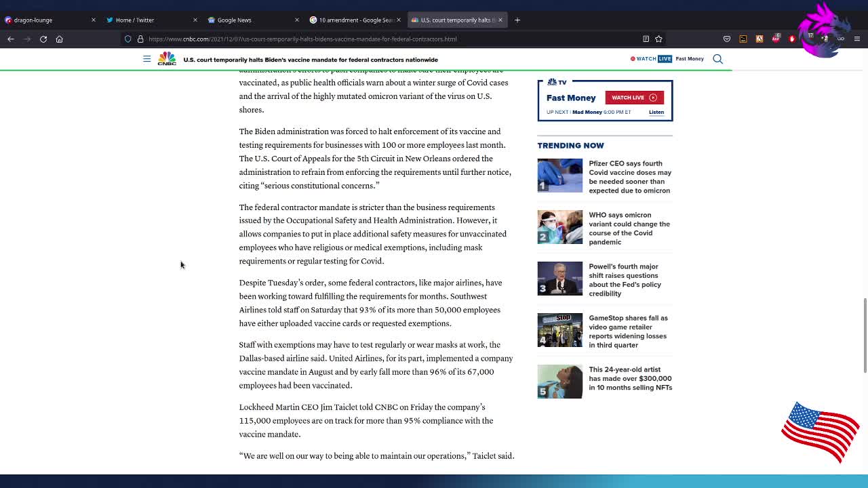The width and height of the screenshot is (868, 488).
Task: Click NFT artist thumbnail numbered 5
Action: 559,382
